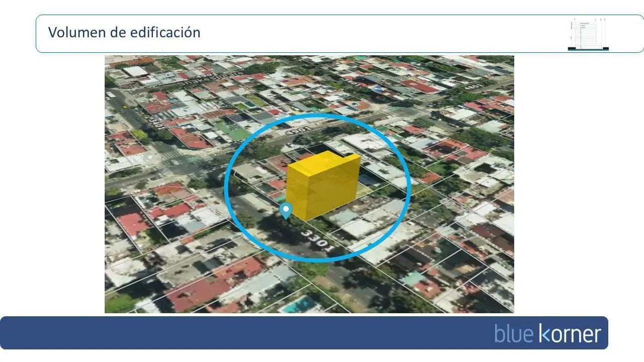
Task: Click the blue korner logo
Action: pos(548,333)
